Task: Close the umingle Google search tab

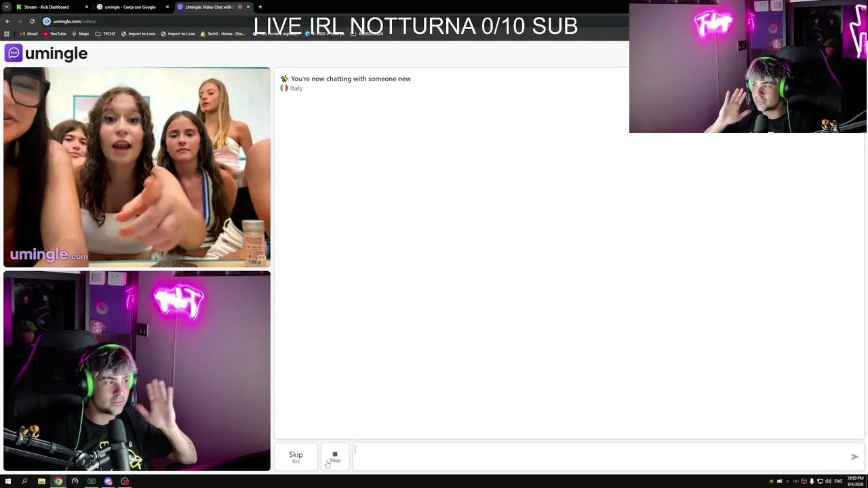Action: tap(167, 7)
